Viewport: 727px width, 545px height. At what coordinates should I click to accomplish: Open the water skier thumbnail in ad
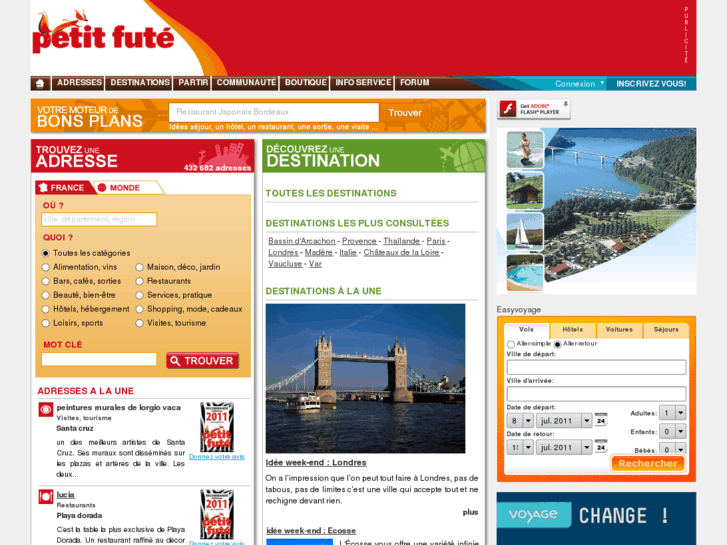click(x=524, y=149)
